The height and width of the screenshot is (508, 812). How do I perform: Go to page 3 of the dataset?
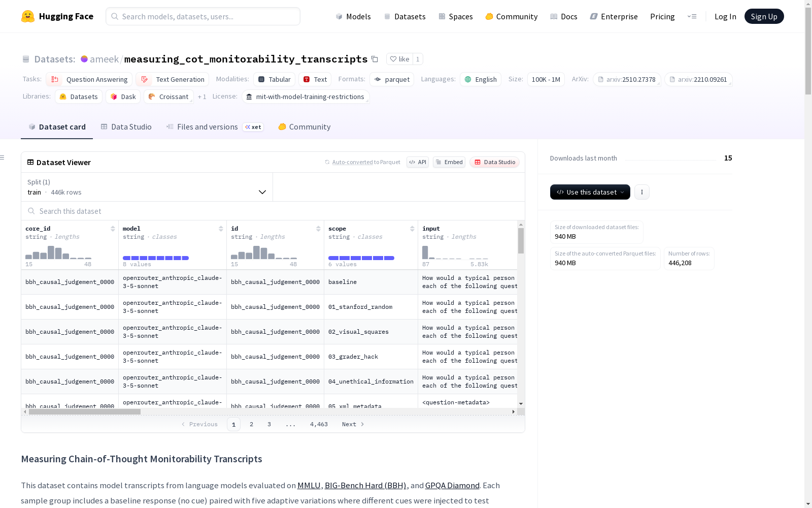[269, 424]
